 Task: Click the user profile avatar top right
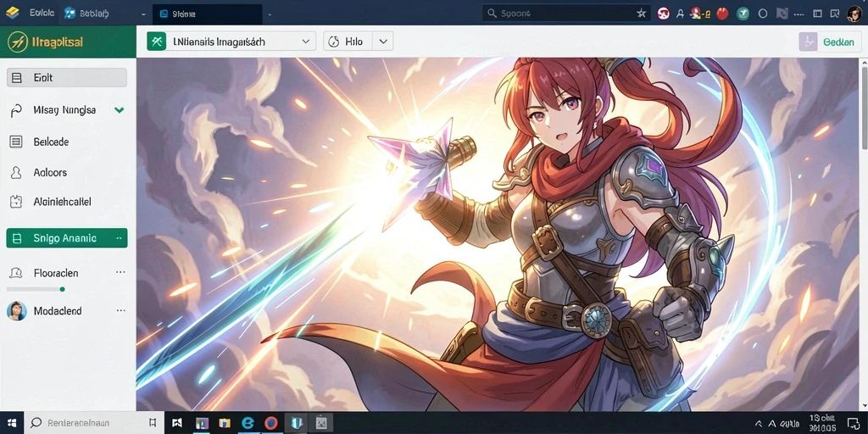point(854,14)
